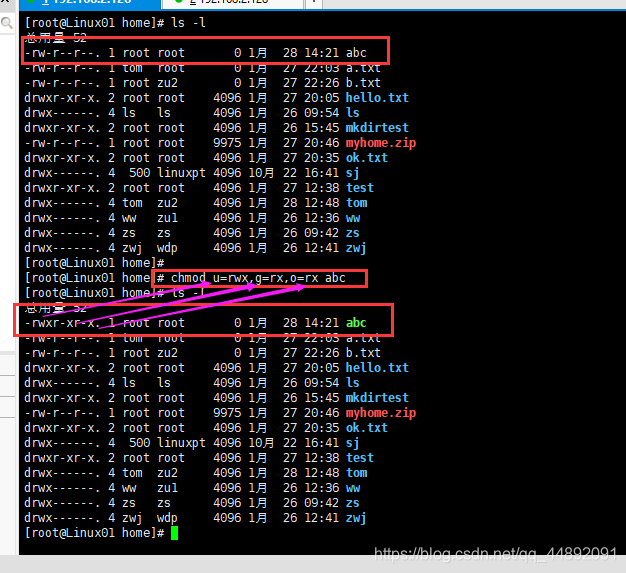Click linuxpt group name in second listing
This screenshot has width=626, height=573.
[182, 443]
